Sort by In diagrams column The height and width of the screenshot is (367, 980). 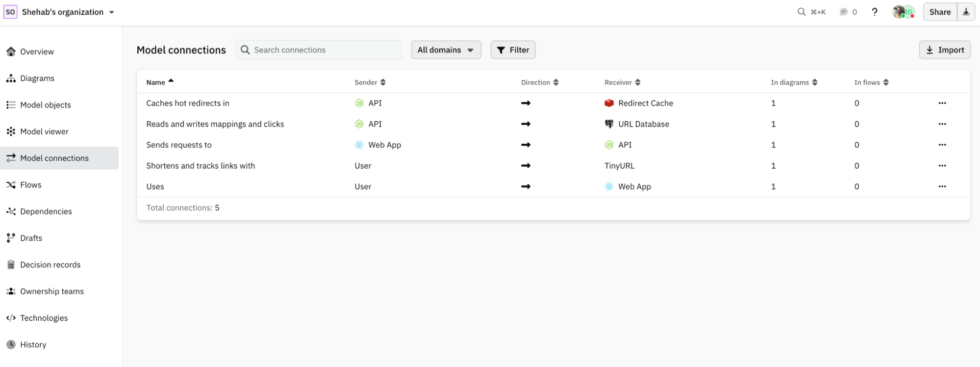click(x=794, y=82)
